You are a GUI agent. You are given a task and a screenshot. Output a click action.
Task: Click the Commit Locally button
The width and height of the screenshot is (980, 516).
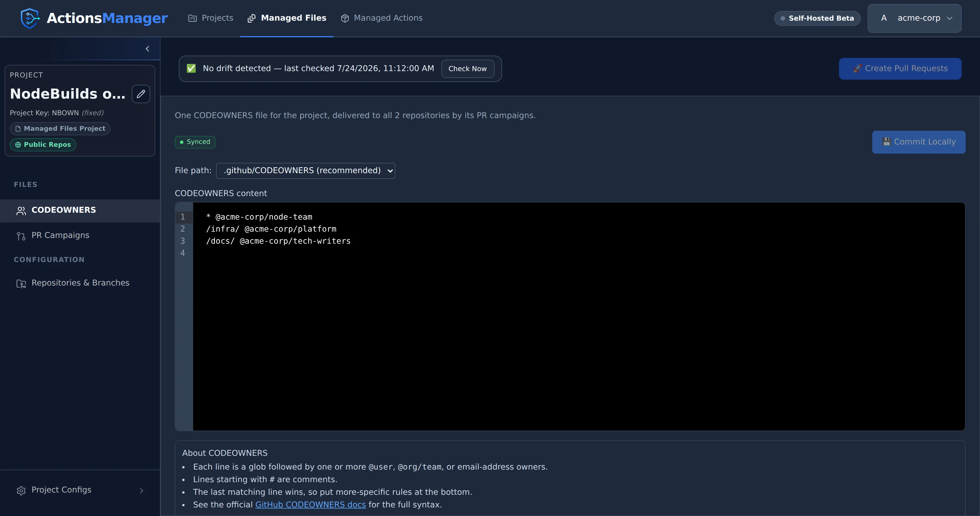pos(919,142)
